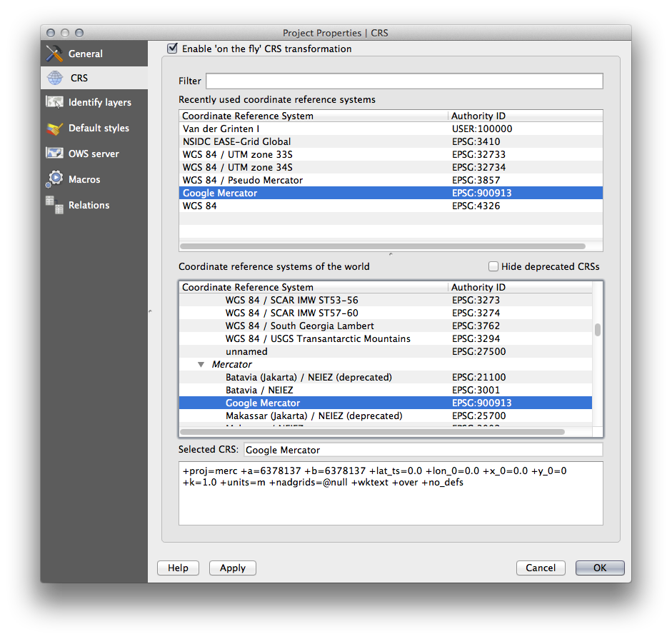Click the CRS globe icon

point(55,78)
